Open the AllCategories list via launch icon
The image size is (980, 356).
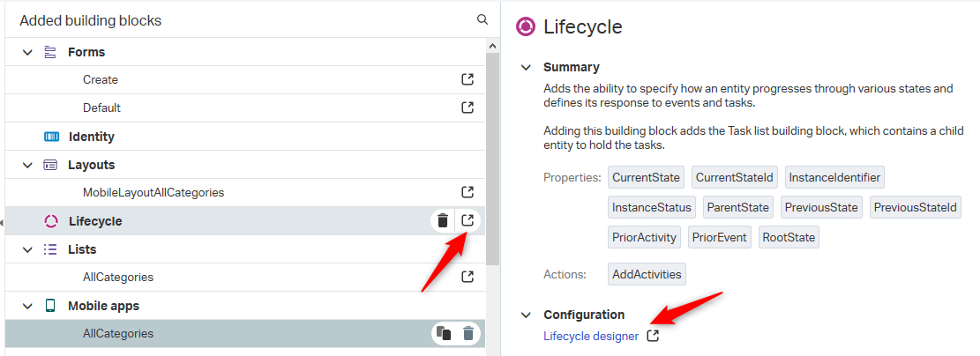(467, 277)
